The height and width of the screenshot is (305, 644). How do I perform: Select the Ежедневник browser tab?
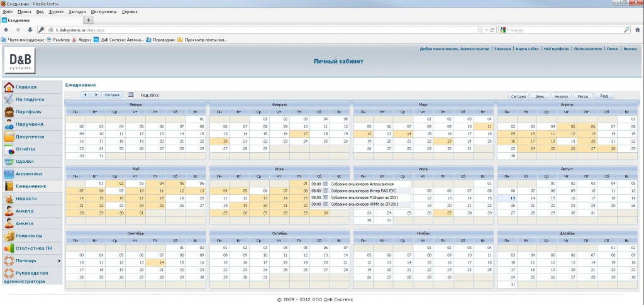coord(42,19)
